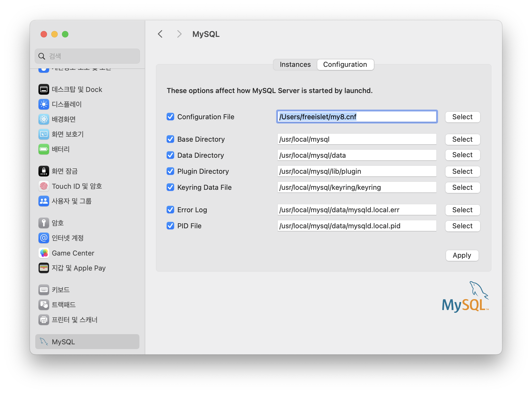Open the 사용자 및 그룹 users icon
Screen dimensions: 532x394
(44, 201)
